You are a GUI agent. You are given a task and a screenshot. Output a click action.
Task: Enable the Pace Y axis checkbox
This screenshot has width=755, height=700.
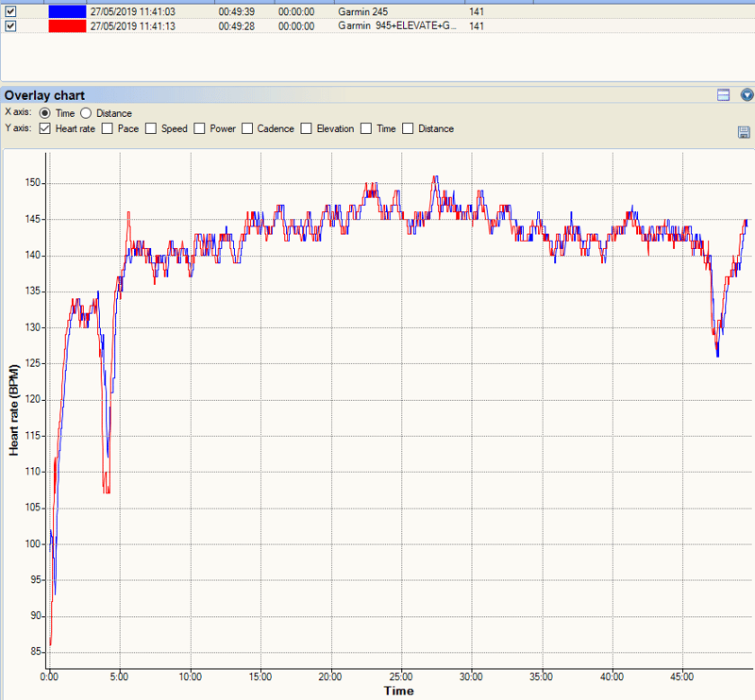click(108, 128)
